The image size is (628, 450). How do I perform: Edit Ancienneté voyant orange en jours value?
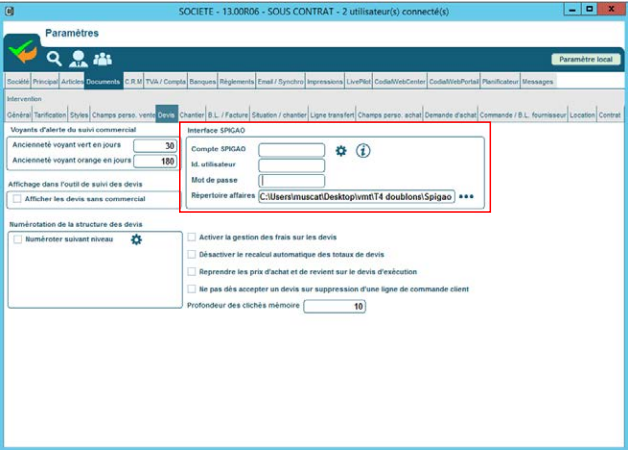tap(155, 161)
